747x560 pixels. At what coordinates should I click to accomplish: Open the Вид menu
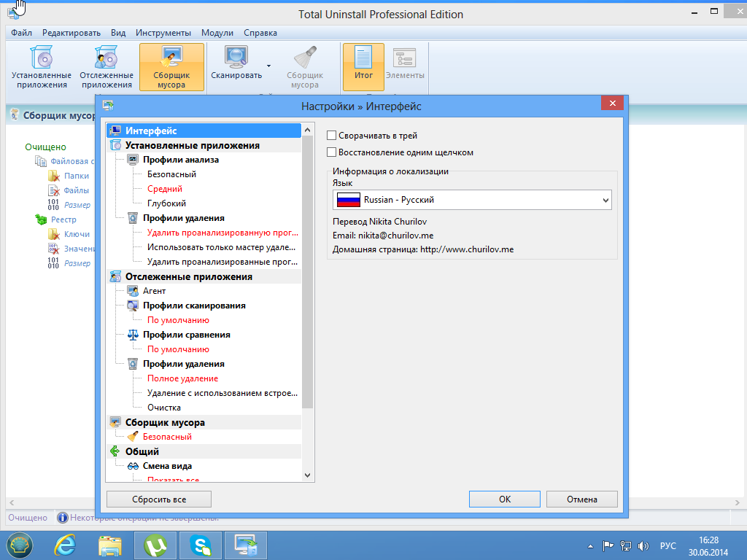118,33
